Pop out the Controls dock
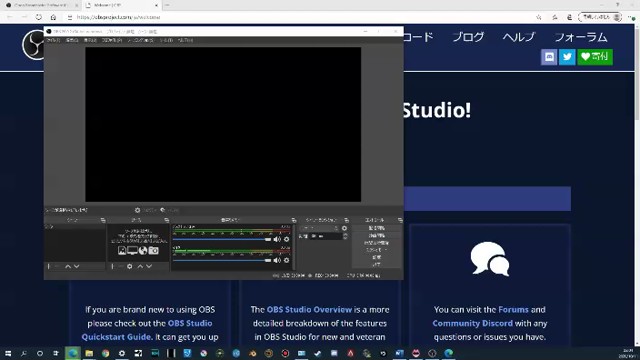This screenshot has height=360, width=640. (400, 220)
